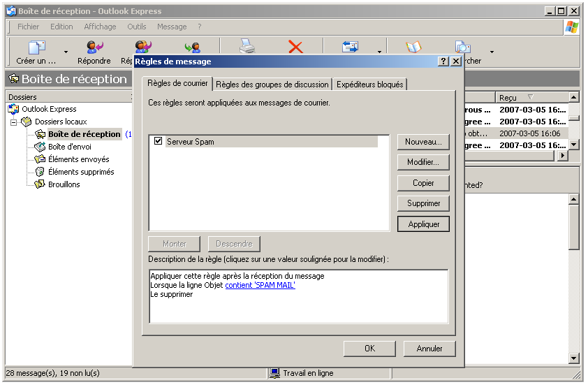
Task: Click the search icon in toolbar
Action: coord(463,47)
